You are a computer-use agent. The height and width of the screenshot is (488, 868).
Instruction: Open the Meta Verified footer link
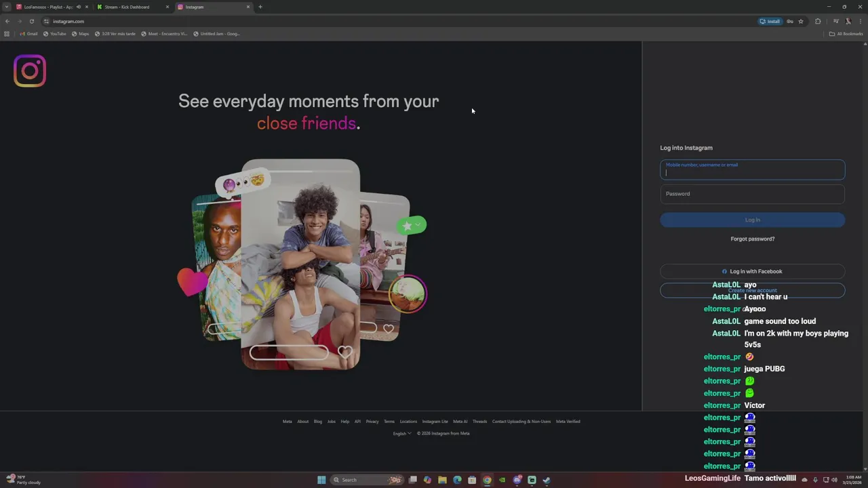click(568, 422)
